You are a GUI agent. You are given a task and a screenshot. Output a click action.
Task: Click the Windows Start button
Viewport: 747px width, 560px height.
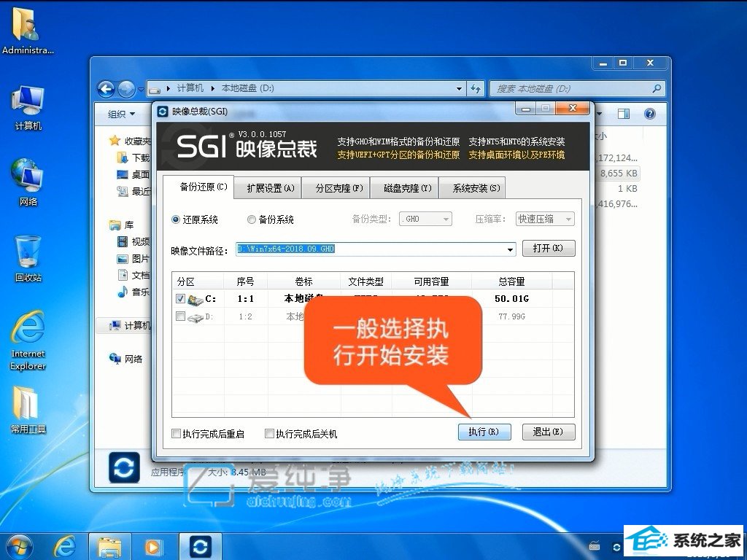coord(19,547)
